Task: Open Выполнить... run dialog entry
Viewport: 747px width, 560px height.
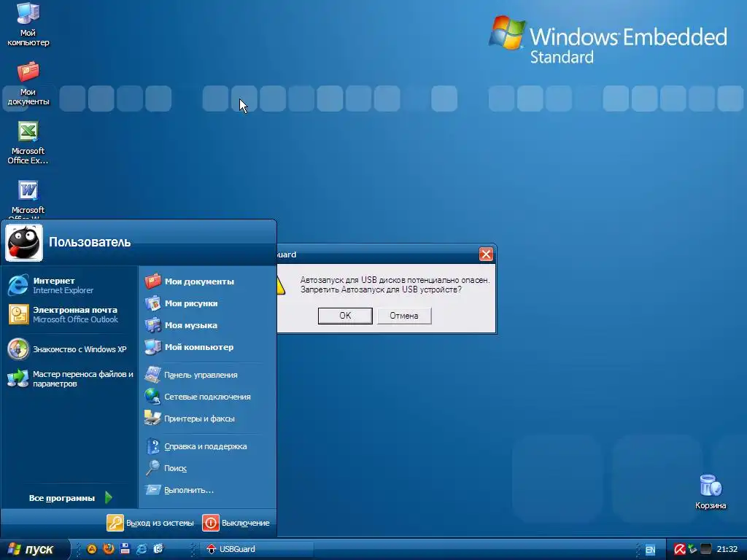Action: (208, 490)
